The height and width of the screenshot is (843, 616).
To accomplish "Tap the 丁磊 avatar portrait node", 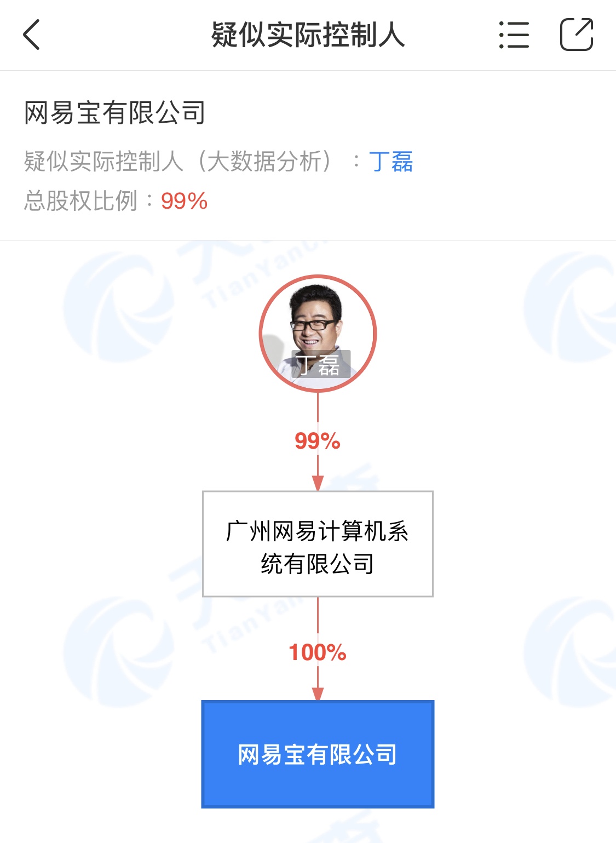I will tap(318, 333).
